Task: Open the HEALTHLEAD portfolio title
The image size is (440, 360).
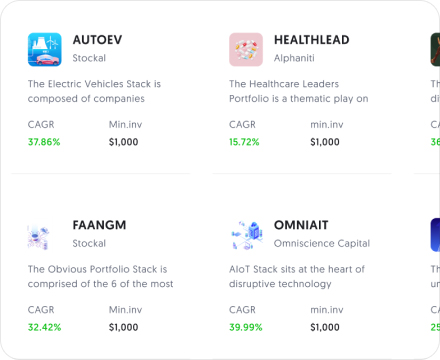Action: [x=312, y=40]
